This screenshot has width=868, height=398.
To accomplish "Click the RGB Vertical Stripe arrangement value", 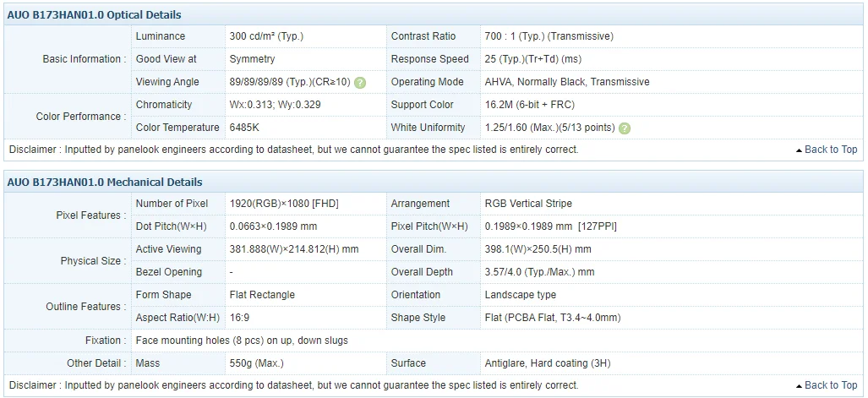I will [528, 204].
